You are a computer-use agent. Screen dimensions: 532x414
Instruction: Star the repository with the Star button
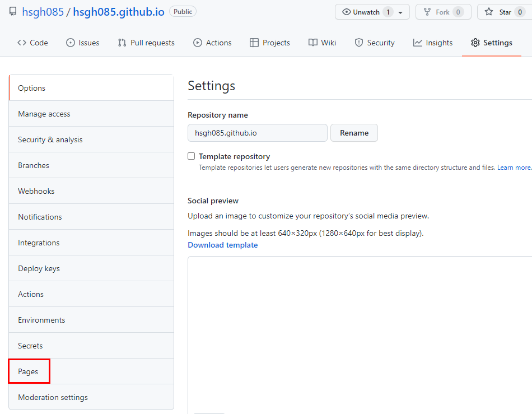point(505,12)
